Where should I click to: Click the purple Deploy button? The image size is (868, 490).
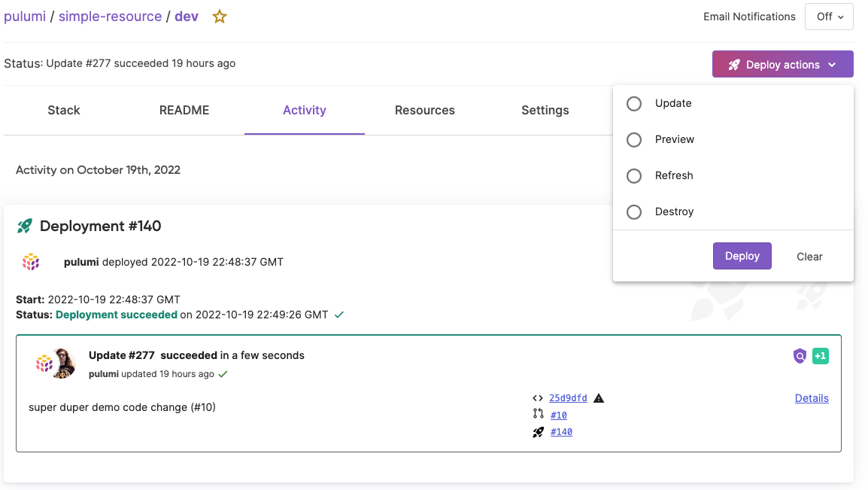(742, 256)
